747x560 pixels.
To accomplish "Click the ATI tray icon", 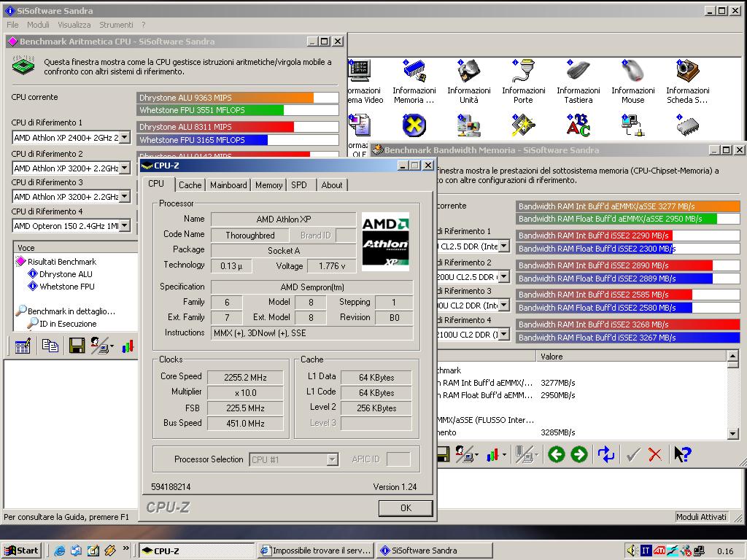I will tap(659, 551).
